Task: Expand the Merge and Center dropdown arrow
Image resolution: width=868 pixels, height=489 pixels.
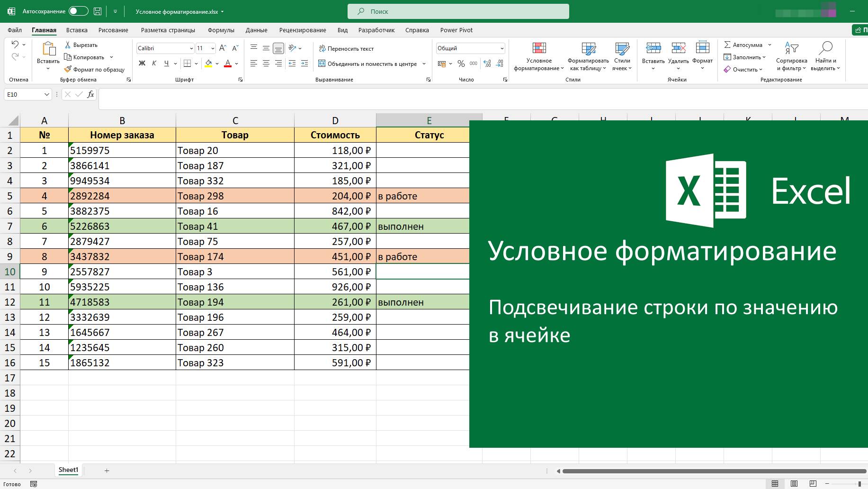Action: click(x=424, y=63)
